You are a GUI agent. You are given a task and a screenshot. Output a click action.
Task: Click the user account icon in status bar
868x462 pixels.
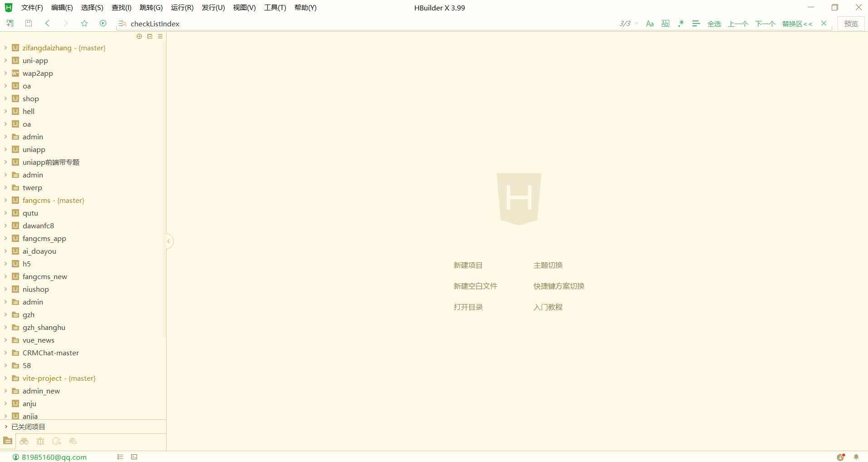pyautogui.click(x=16, y=457)
